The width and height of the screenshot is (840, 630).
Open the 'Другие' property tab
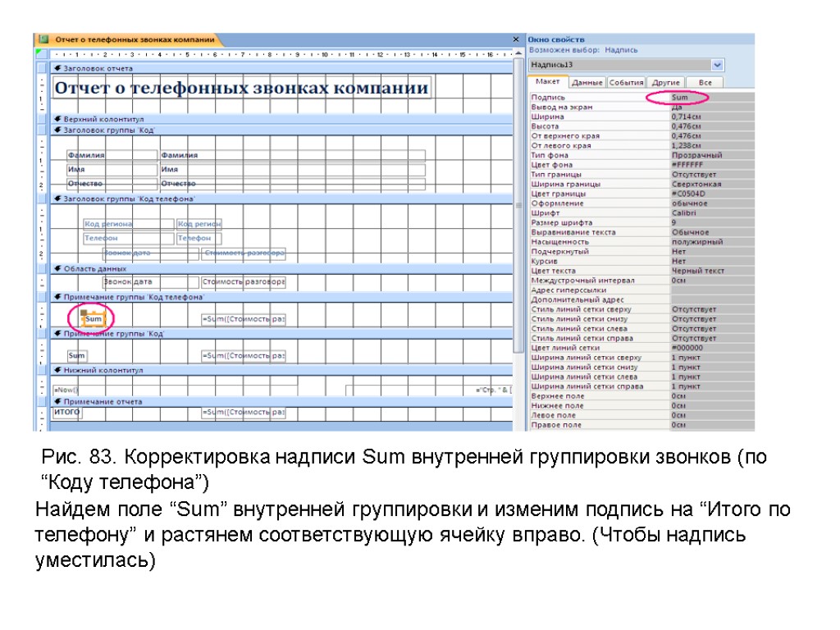click(665, 83)
